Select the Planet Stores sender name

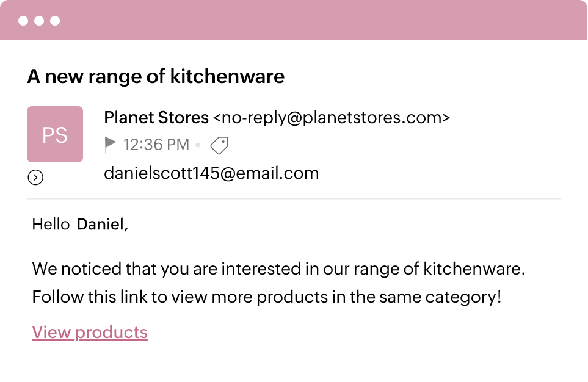pos(156,117)
